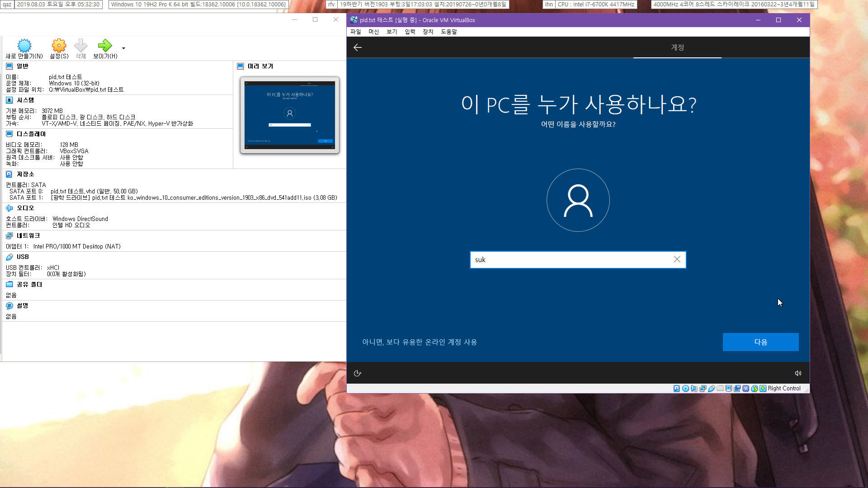Click the USB status bar indicator
Image resolution: width=868 pixels, height=488 pixels.
712,388
